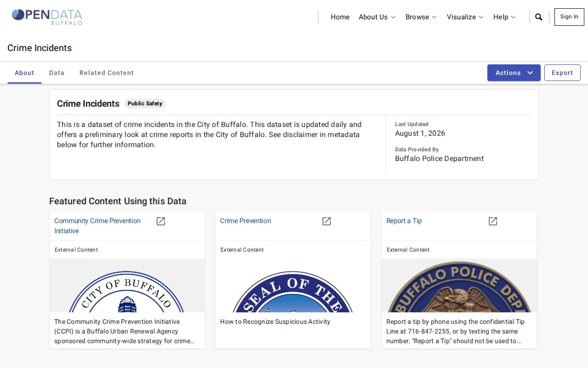This screenshot has width=588, height=368.
Task: Open the Crime Prevention link
Action: (245, 221)
